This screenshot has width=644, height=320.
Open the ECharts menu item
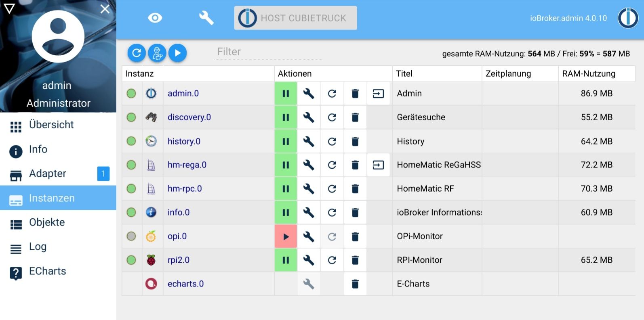point(58,272)
